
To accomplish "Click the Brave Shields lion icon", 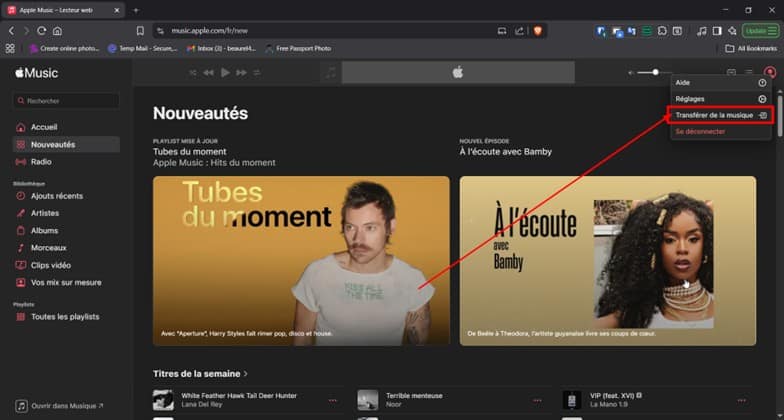I will point(538,31).
